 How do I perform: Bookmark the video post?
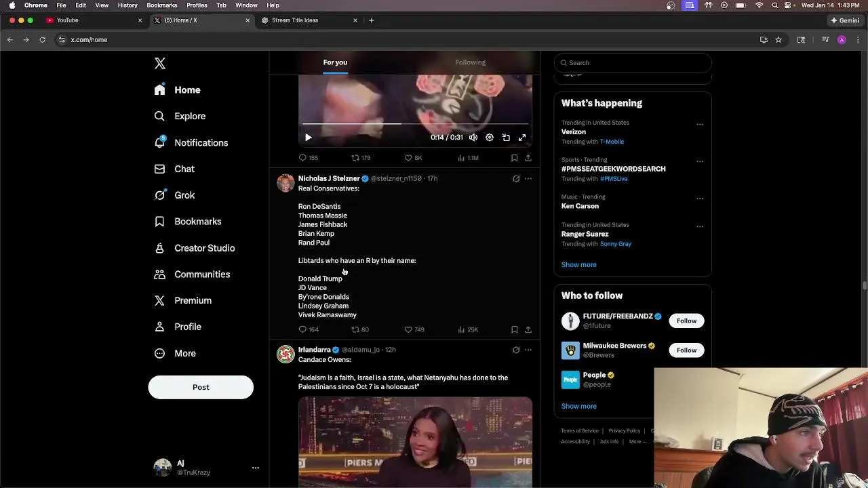point(515,158)
